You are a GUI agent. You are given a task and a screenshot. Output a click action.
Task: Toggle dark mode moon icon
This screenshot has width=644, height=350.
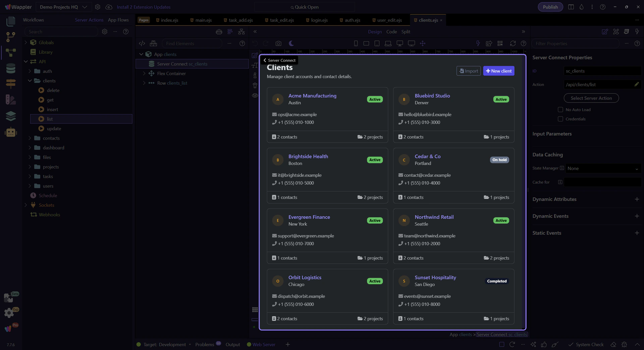(291, 44)
